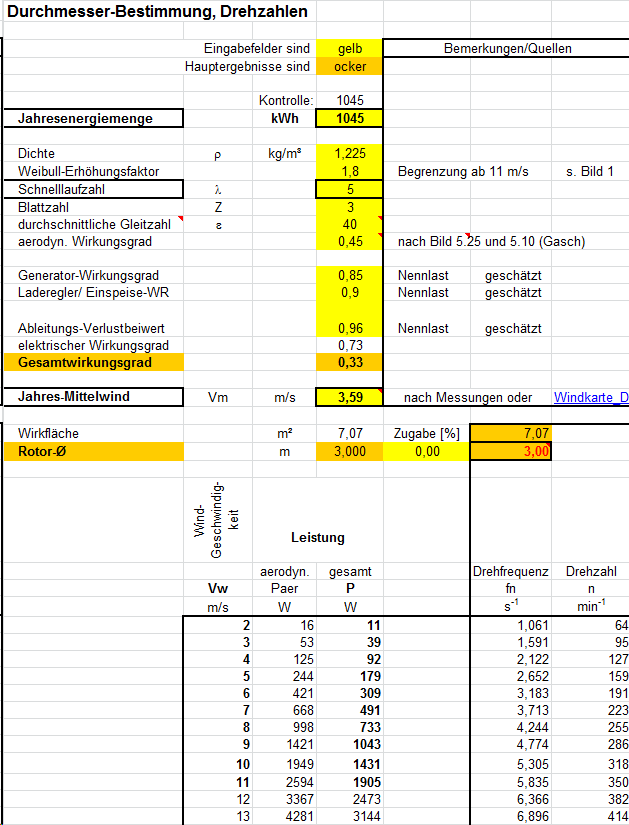Select the yellow Jahresenergiemenge kWh value cell
The height and width of the screenshot is (825, 629).
pyautogui.click(x=350, y=119)
